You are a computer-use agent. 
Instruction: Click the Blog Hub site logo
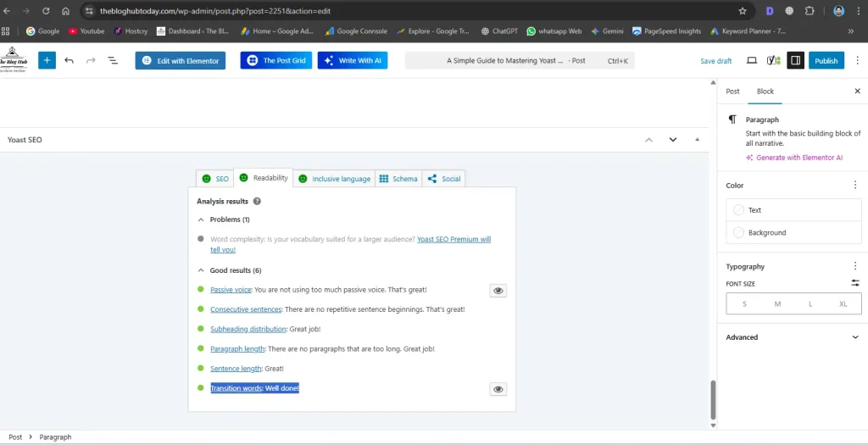14,60
